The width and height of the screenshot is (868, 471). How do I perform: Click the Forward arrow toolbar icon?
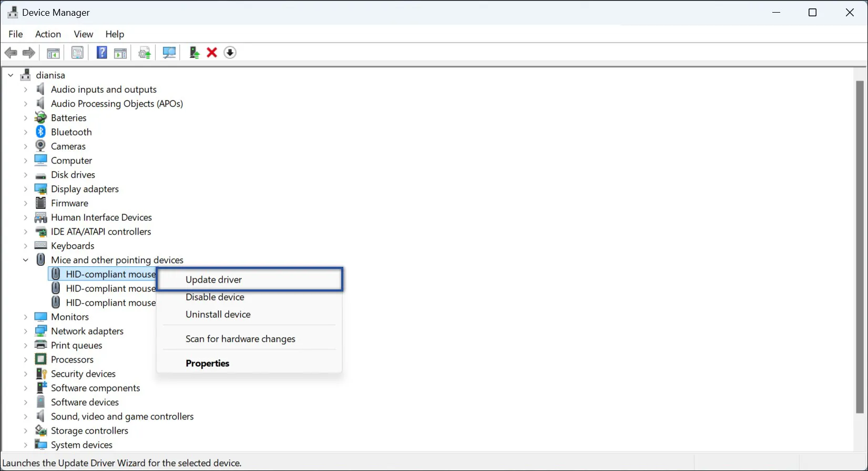tap(29, 53)
